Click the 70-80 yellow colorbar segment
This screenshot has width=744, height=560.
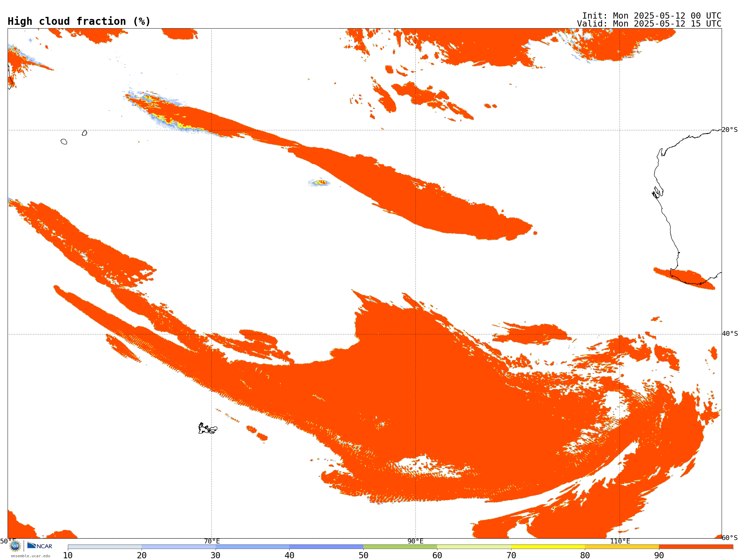click(x=548, y=547)
